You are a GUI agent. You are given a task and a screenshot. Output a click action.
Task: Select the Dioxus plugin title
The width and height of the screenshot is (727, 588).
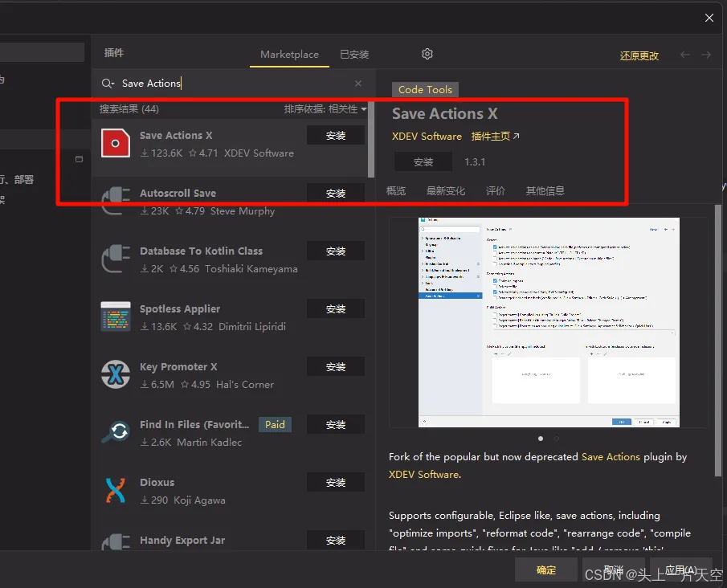157,482
